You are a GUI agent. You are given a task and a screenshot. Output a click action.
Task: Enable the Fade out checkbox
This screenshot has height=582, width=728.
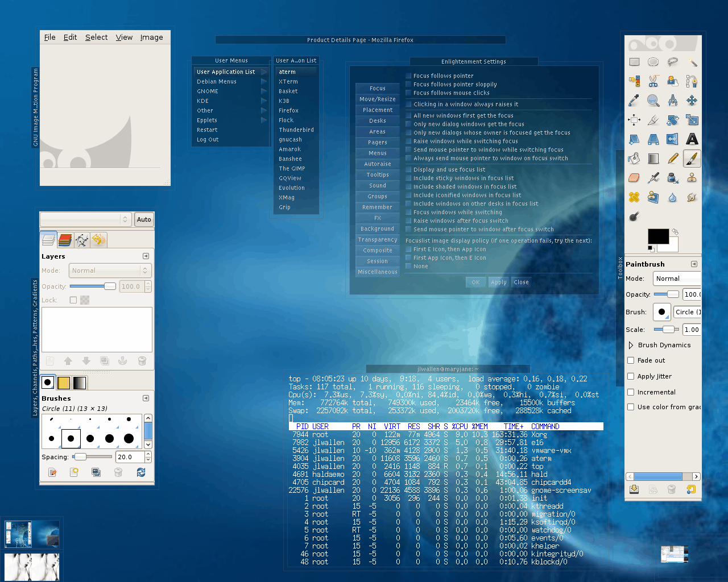point(631,360)
